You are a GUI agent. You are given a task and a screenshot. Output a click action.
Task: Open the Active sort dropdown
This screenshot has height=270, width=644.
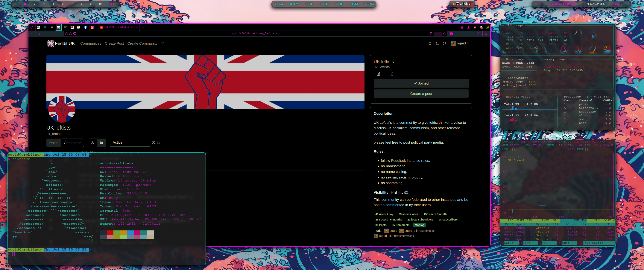point(130,142)
